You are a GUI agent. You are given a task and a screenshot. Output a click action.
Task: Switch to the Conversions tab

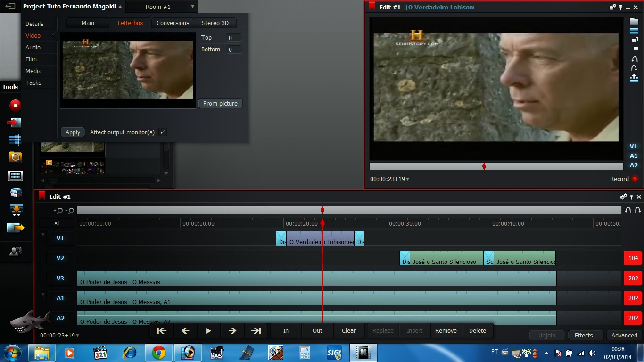173,23
